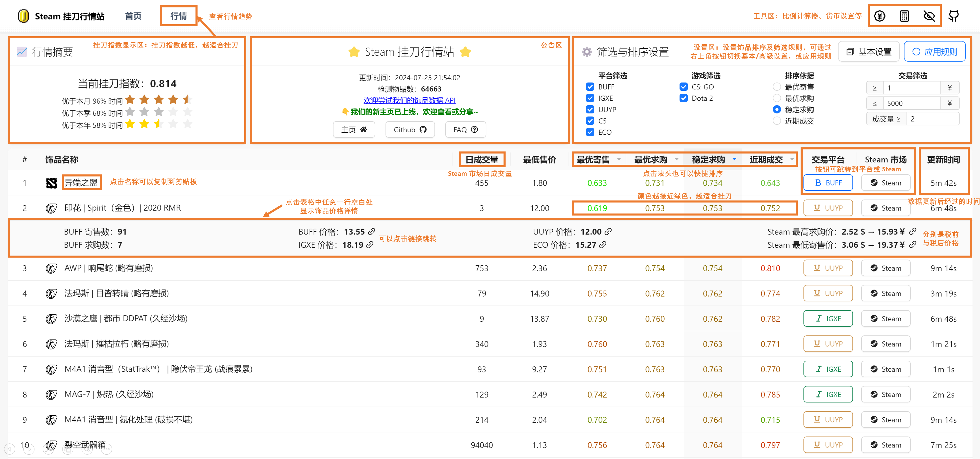This screenshot has height=459, width=980.
Task: Uncheck the UUYP platform filter
Action: click(x=590, y=110)
